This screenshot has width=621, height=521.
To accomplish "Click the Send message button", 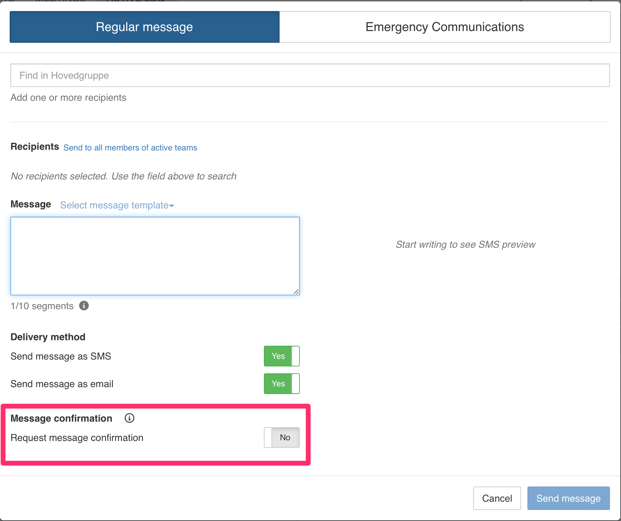I will 568,498.
